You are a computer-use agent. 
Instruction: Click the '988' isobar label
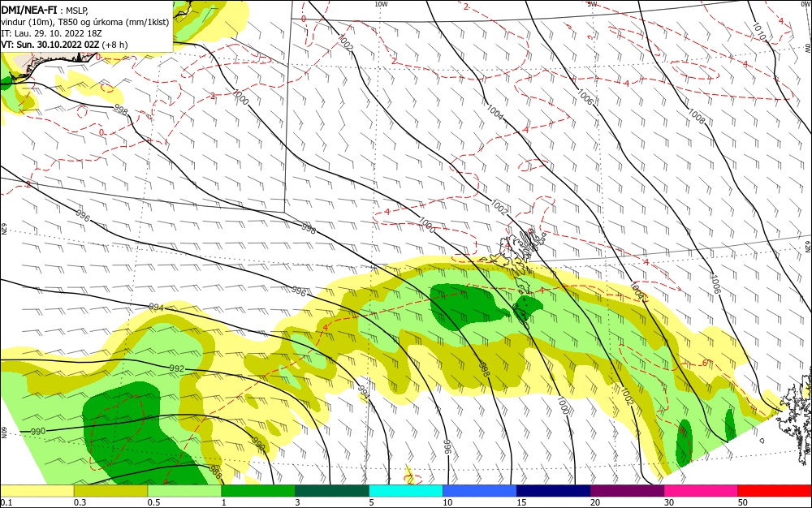216,470
